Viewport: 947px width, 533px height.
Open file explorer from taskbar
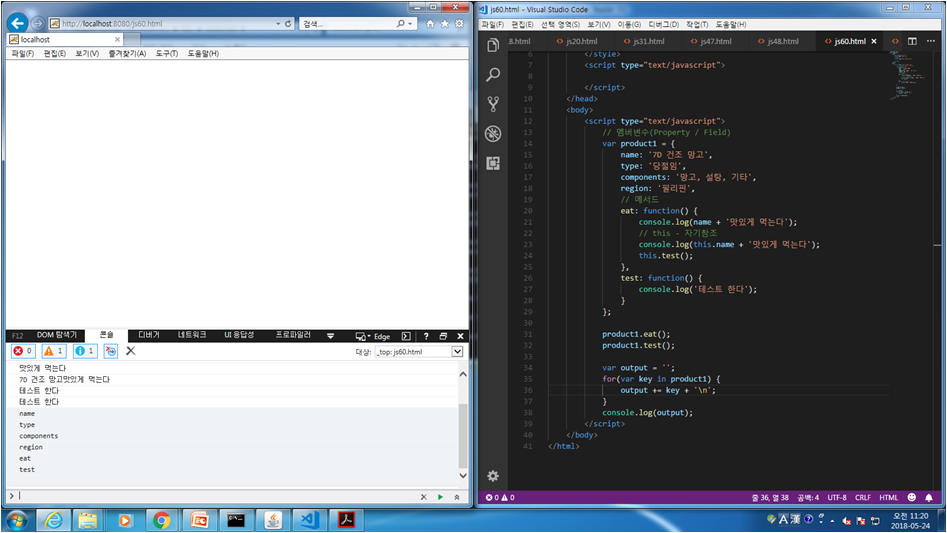[88, 520]
